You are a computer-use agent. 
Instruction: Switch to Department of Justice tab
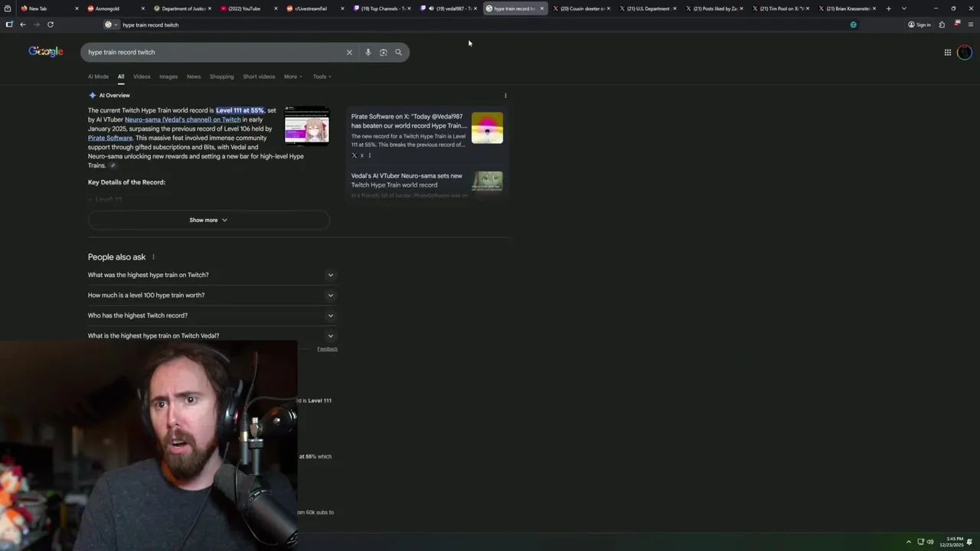pyautogui.click(x=182, y=8)
